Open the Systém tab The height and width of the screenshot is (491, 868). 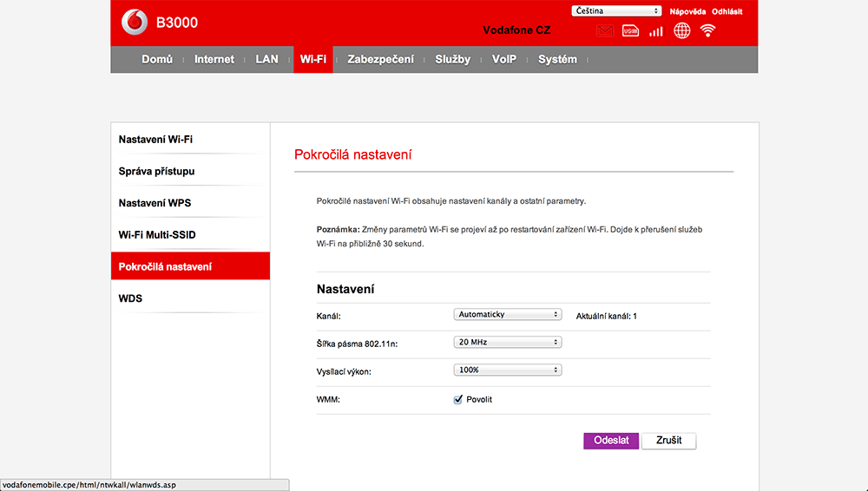tap(557, 59)
